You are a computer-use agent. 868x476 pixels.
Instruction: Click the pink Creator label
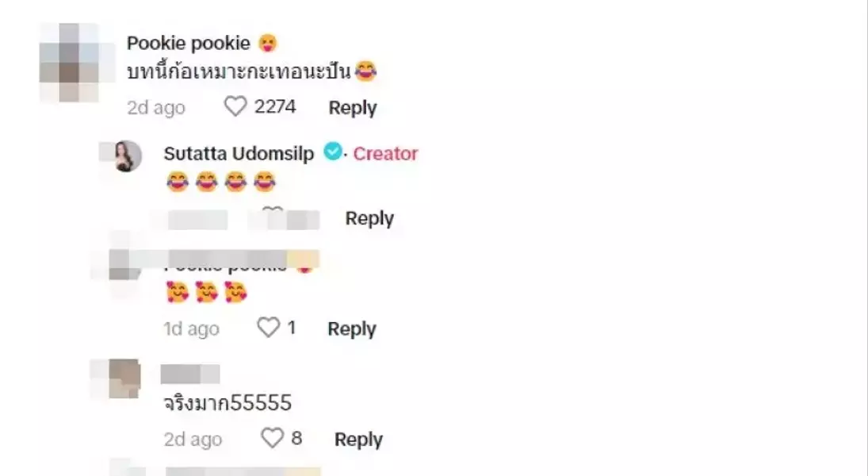coord(385,153)
